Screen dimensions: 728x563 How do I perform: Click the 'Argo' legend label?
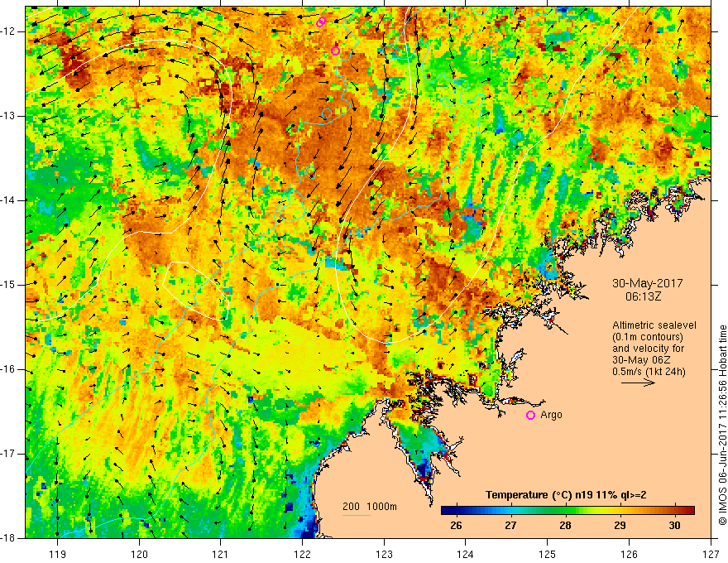[x=551, y=415]
